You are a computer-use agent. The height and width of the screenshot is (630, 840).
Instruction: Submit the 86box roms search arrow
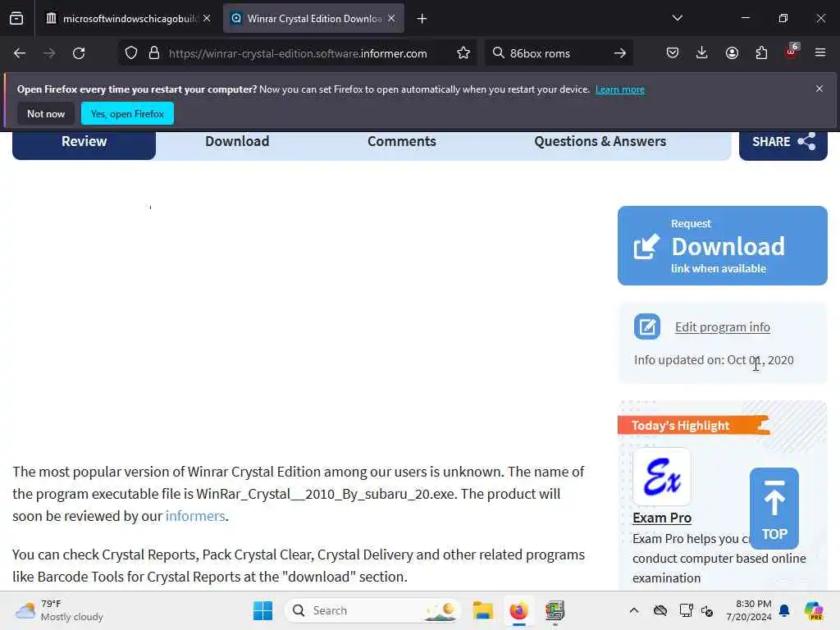pyautogui.click(x=620, y=53)
